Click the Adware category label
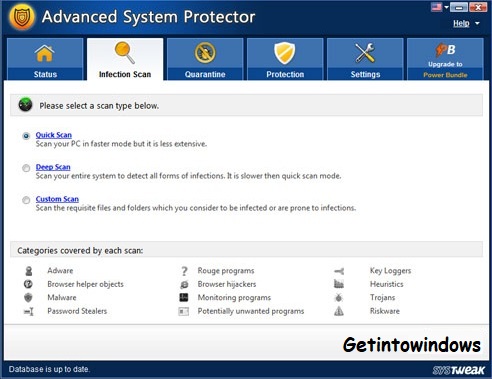Screen dimensions: 492x379 coord(60,270)
